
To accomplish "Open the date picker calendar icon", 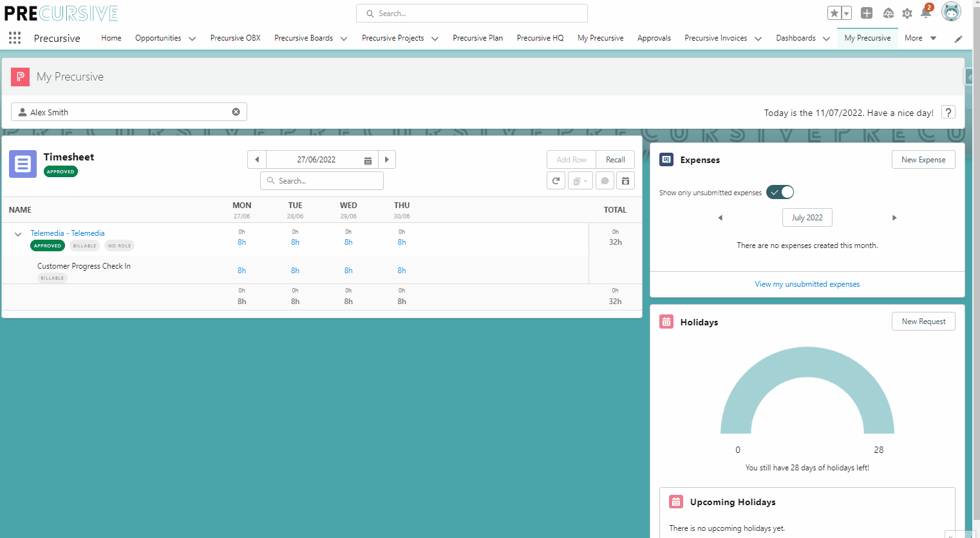I will coord(368,160).
